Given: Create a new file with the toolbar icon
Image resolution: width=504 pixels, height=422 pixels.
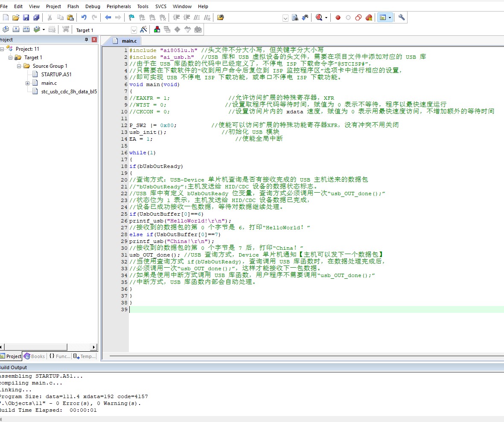Looking at the screenshot, I should (x=6, y=17).
